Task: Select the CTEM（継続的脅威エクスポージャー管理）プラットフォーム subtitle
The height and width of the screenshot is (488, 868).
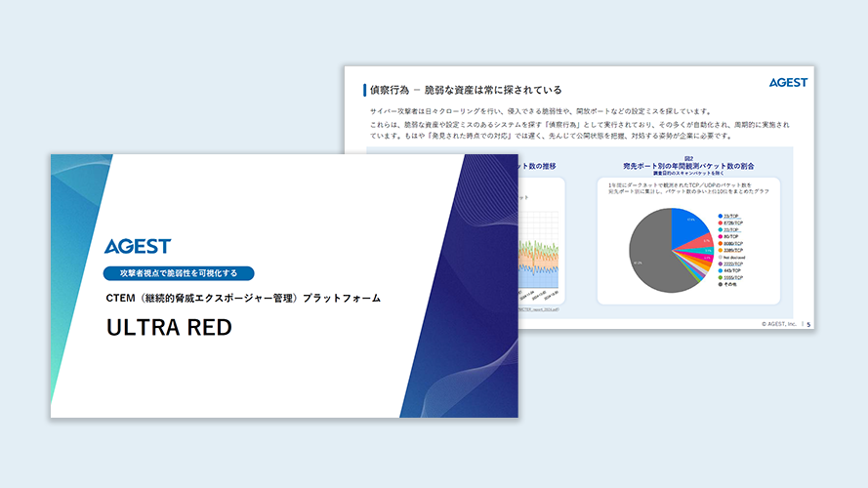Action: (x=243, y=299)
